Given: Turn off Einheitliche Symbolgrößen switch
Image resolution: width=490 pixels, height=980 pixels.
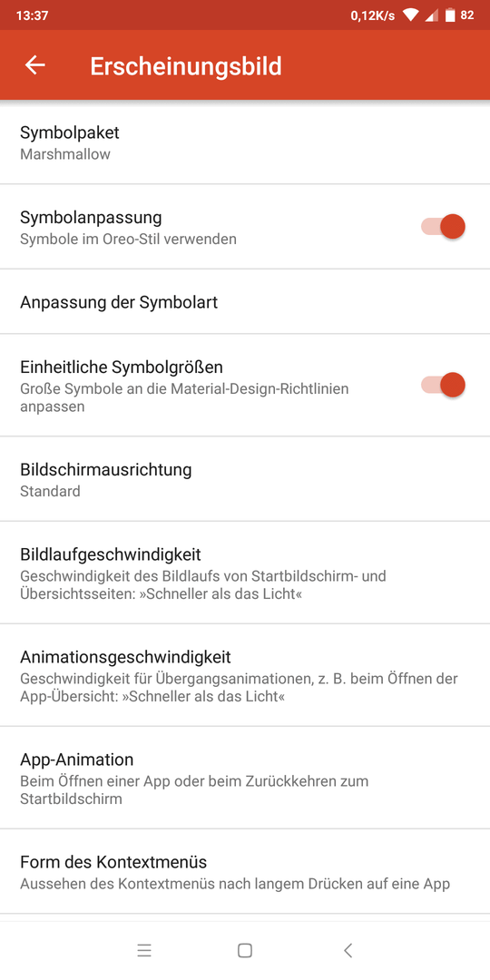Looking at the screenshot, I should (444, 385).
